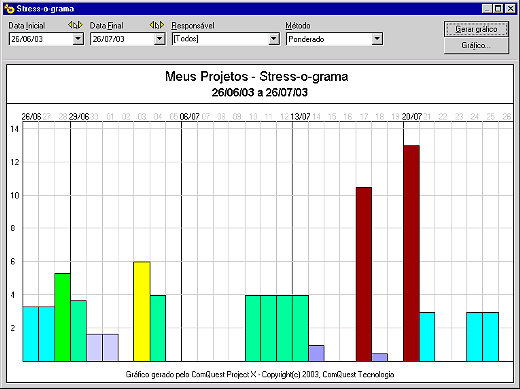Click the Stress-o-grama title bar app icon

click(9, 9)
